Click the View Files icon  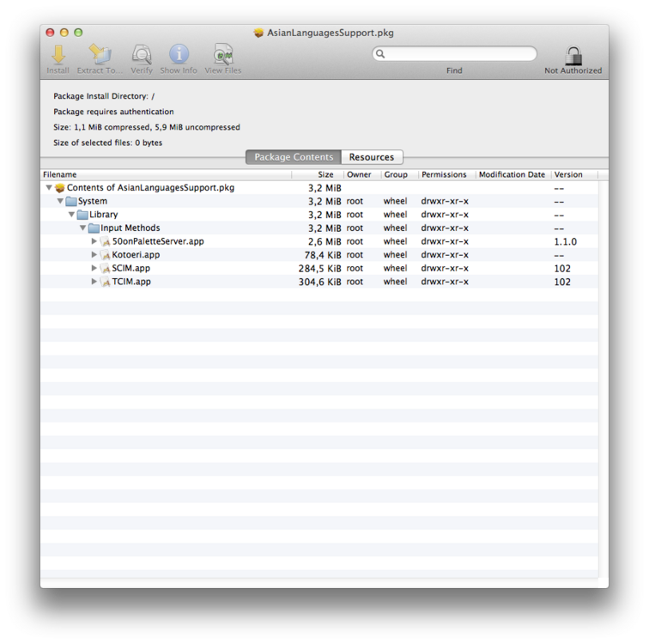point(223,55)
